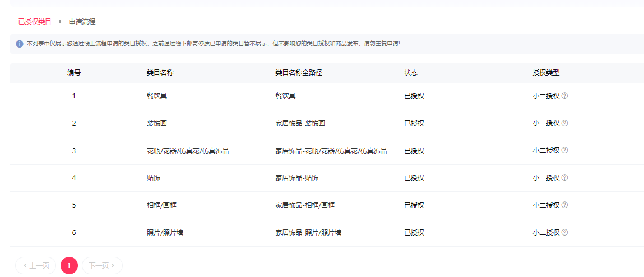
Task: Click the blue info icon in notice banner
Action: pos(20,44)
